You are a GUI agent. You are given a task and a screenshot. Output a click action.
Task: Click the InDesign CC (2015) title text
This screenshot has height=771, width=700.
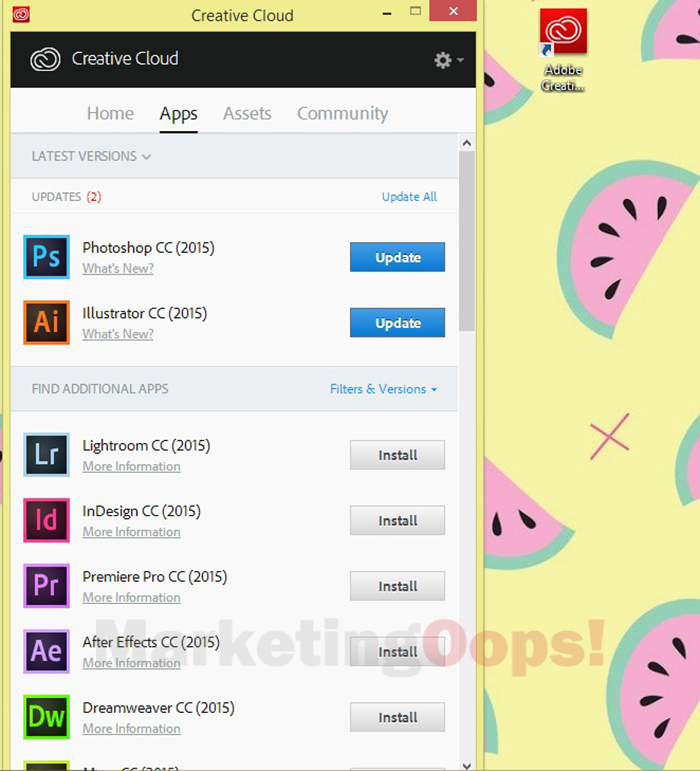[x=142, y=511]
